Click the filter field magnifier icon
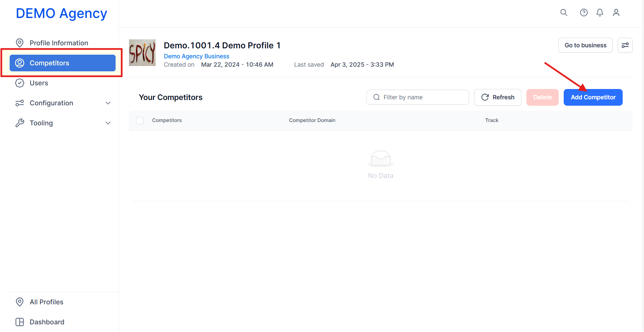 click(x=376, y=97)
